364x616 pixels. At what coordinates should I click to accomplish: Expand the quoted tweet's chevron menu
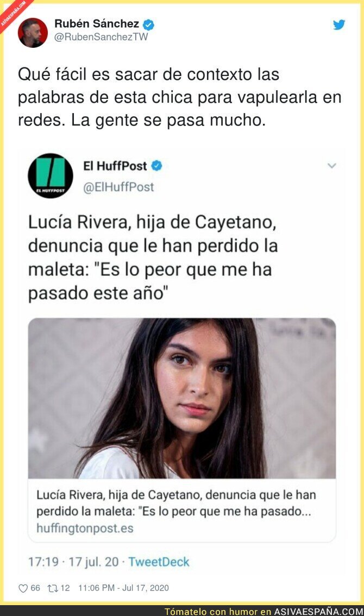tap(332, 166)
